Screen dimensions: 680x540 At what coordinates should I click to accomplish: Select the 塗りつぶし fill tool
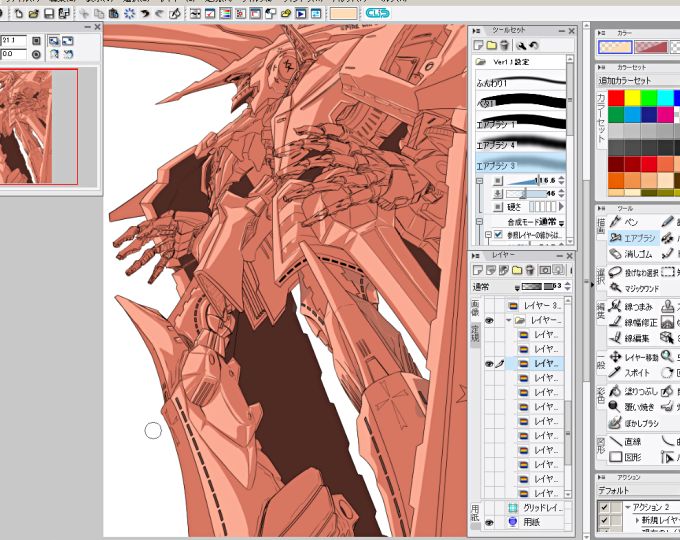(633, 391)
